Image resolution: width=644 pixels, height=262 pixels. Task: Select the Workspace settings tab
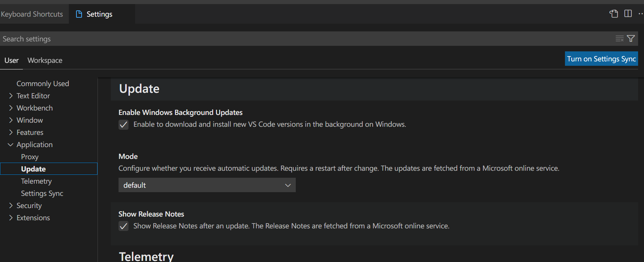(45, 60)
